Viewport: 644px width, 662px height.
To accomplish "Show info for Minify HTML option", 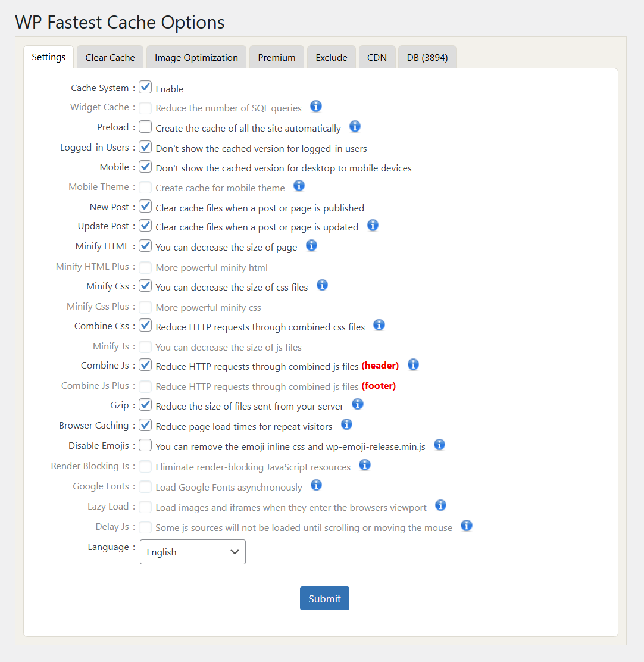I will coord(311,245).
